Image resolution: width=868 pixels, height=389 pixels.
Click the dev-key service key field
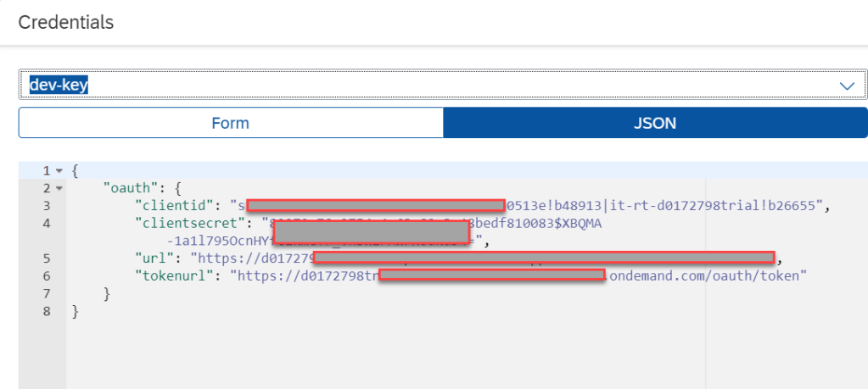coord(424,86)
